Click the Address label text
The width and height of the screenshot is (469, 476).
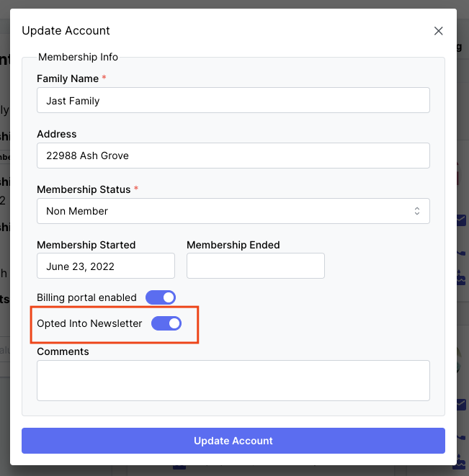(x=56, y=134)
